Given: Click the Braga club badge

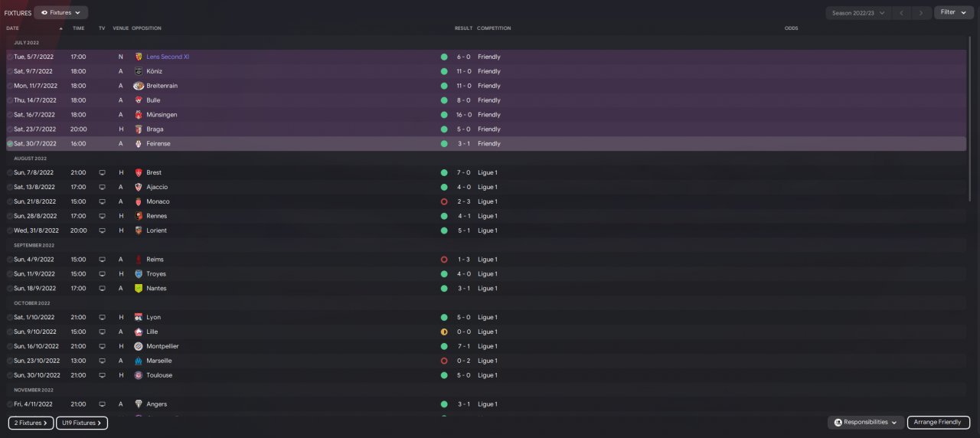Looking at the screenshot, I should pos(139,129).
